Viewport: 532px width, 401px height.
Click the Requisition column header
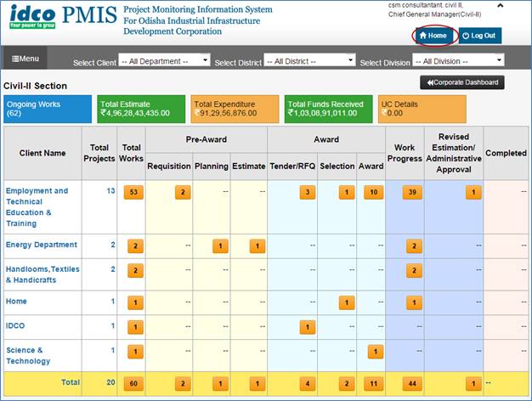click(169, 167)
